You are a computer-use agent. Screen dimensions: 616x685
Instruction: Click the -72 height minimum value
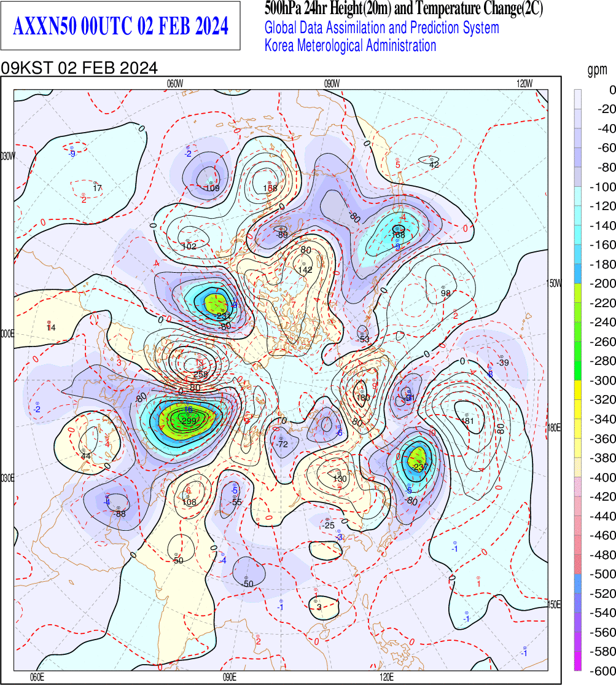(283, 444)
